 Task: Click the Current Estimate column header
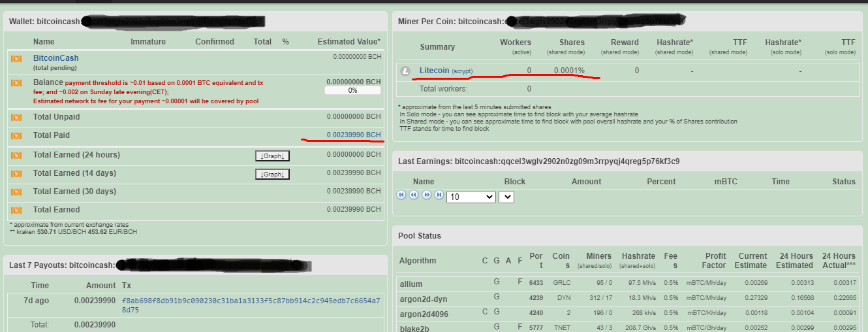pyautogui.click(x=752, y=261)
